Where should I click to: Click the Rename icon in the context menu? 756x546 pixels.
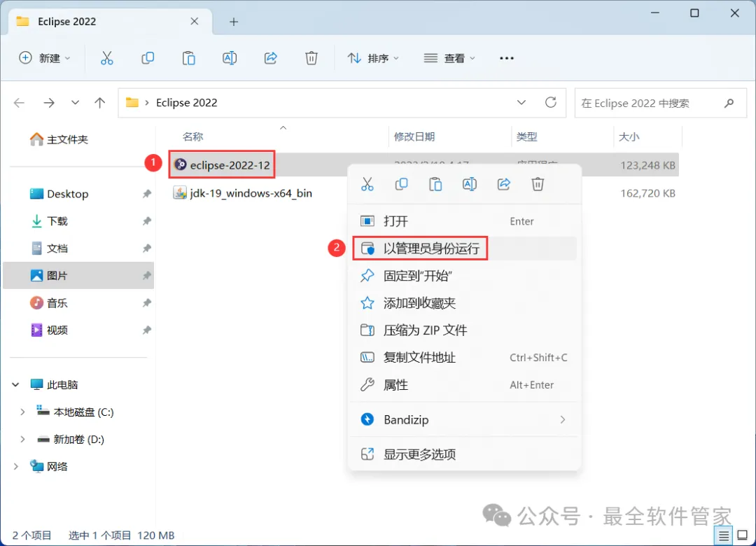click(470, 184)
